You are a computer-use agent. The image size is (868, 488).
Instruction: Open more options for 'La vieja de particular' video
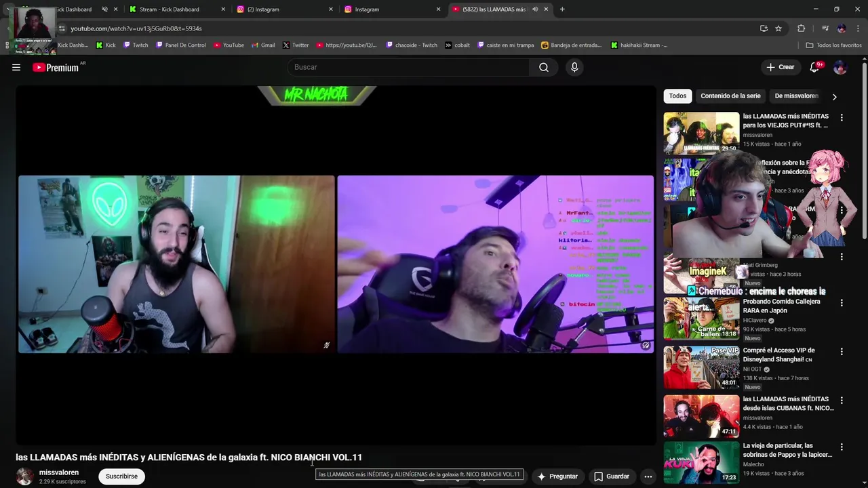pyautogui.click(x=842, y=447)
